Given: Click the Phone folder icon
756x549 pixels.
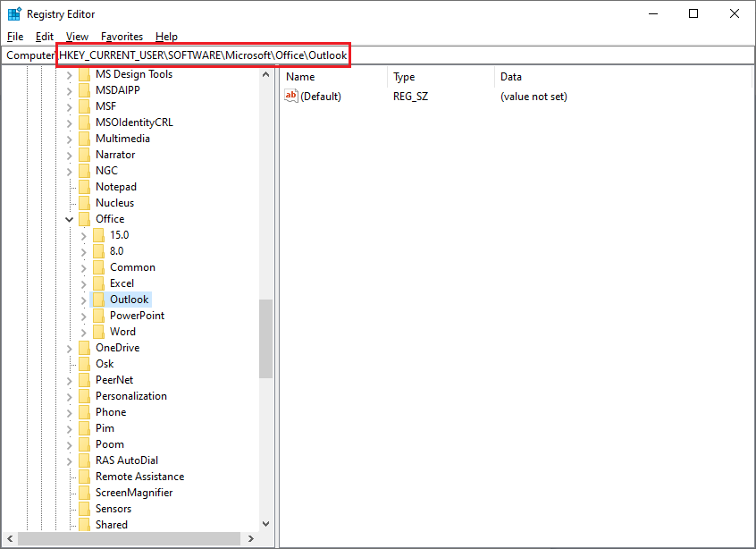Looking at the screenshot, I should 84,412.
